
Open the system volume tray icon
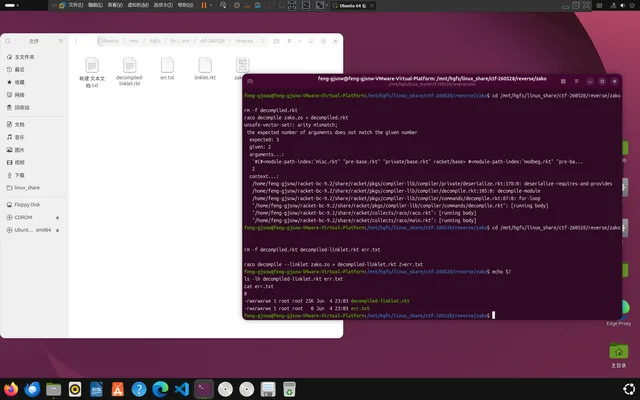point(622,5)
